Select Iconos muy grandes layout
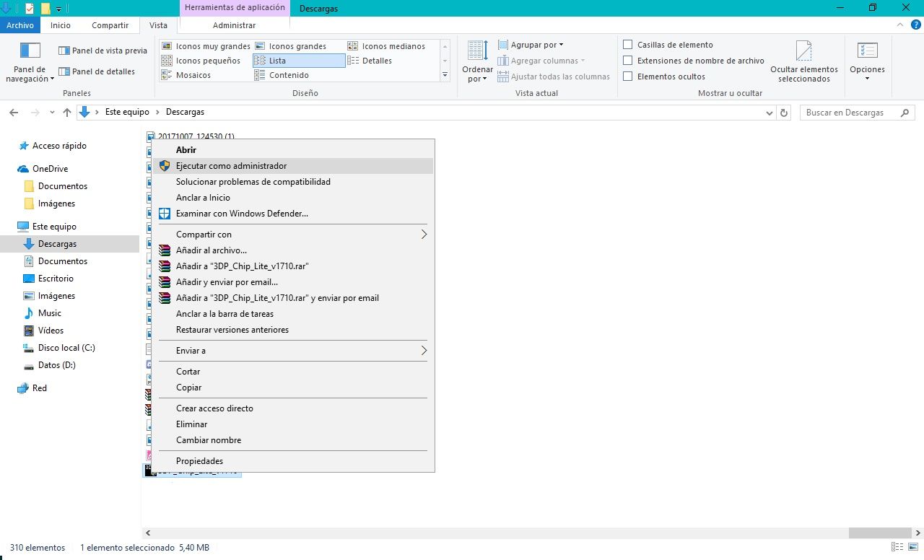 click(x=206, y=46)
